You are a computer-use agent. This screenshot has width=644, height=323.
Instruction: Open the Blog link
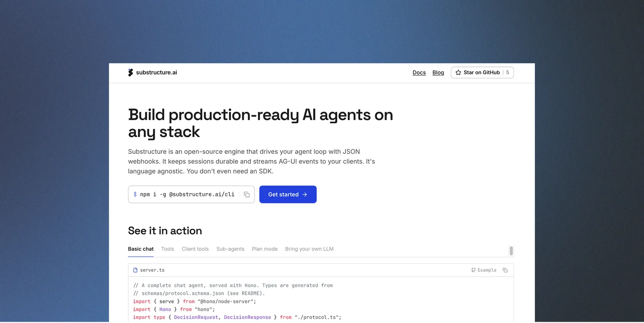click(x=438, y=72)
